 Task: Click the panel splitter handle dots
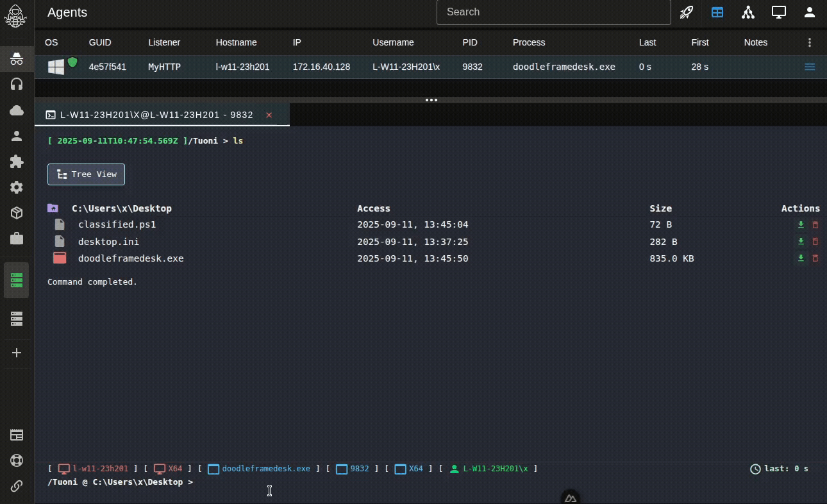coord(431,100)
